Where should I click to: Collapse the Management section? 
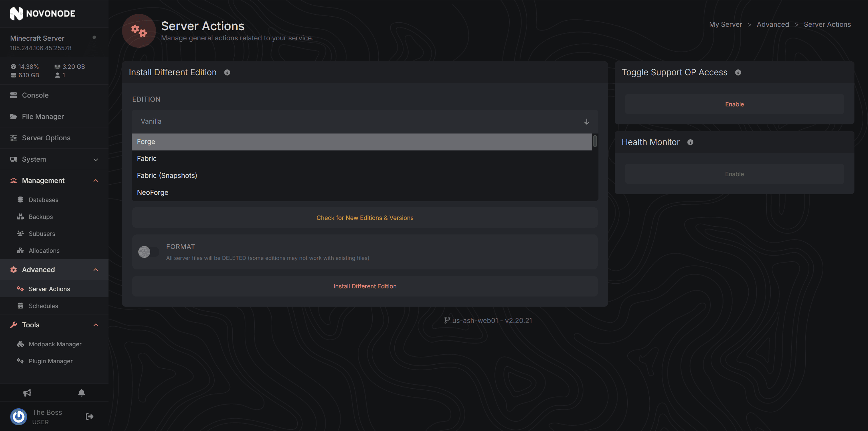95,181
